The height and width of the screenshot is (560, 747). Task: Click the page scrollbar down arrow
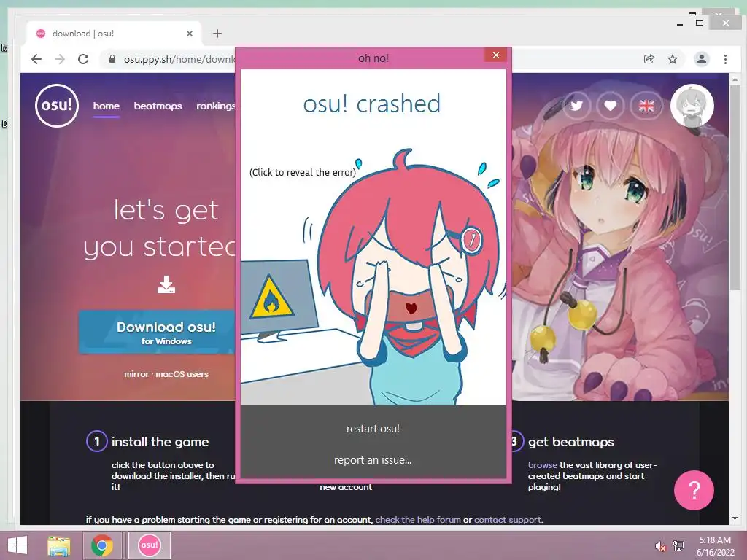tap(735, 518)
